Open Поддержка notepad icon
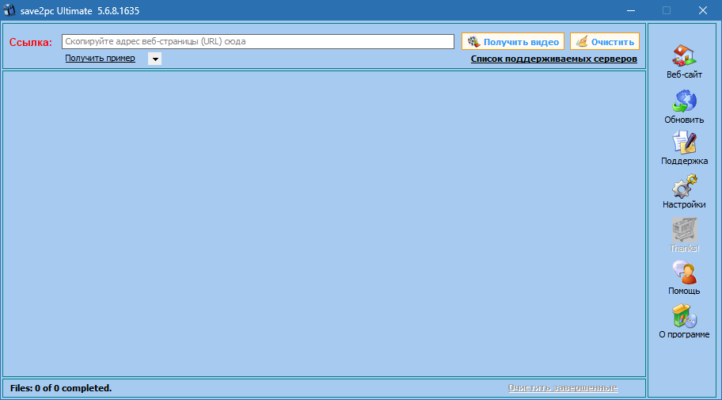The image size is (722, 400). click(x=684, y=143)
